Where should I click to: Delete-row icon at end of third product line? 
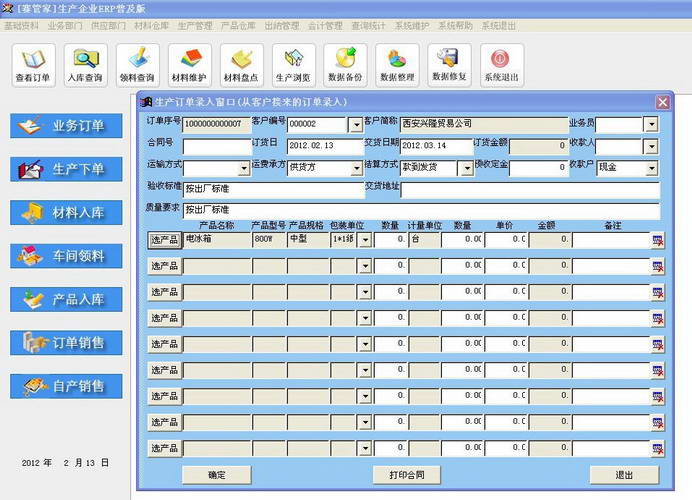(658, 293)
